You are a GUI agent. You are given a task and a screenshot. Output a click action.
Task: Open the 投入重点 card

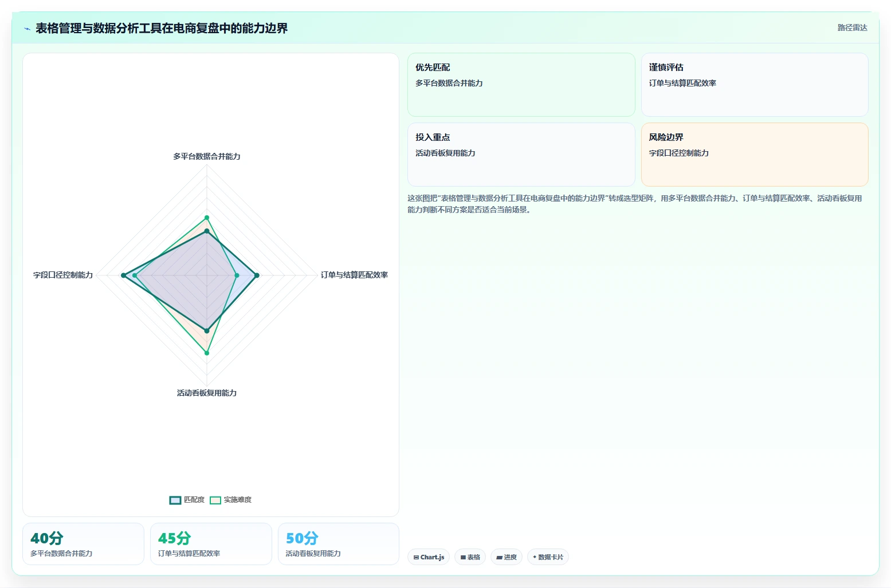coord(521,155)
